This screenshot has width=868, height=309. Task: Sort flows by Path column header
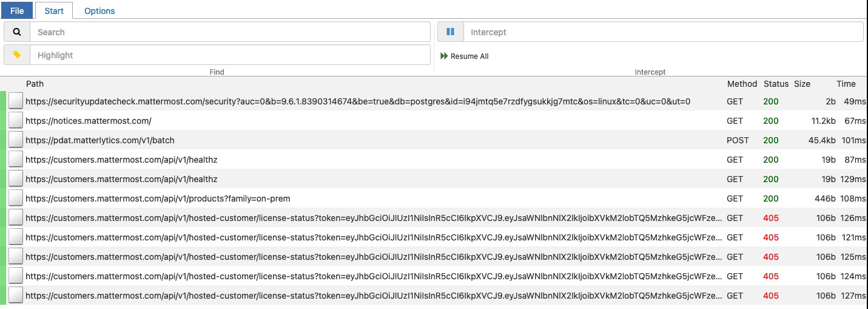click(x=35, y=84)
